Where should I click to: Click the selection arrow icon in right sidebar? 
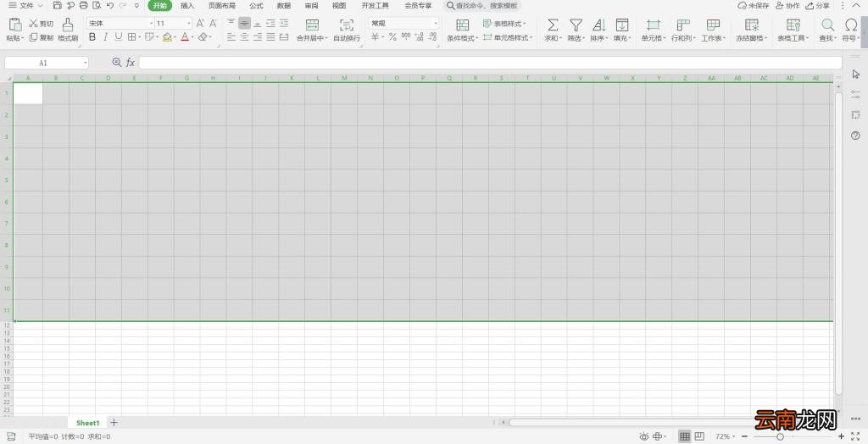coord(856,75)
